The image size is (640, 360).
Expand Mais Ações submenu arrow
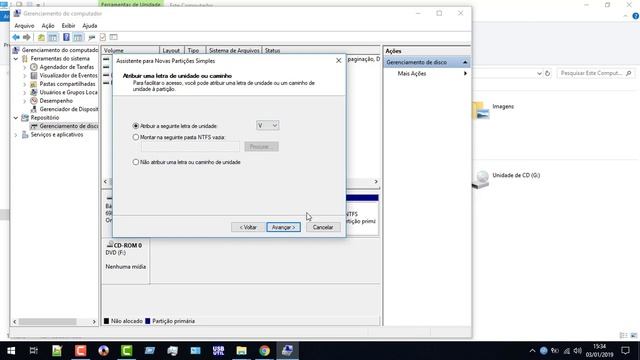coord(465,73)
